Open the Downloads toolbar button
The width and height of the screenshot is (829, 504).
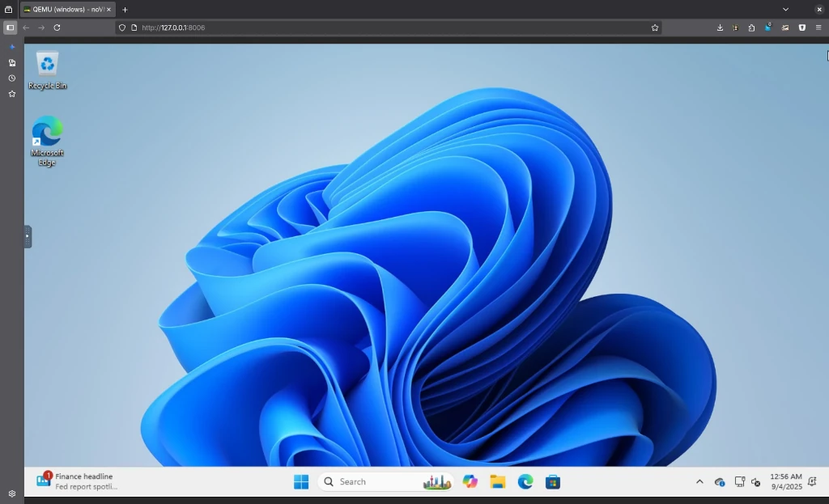coord(720,28)
